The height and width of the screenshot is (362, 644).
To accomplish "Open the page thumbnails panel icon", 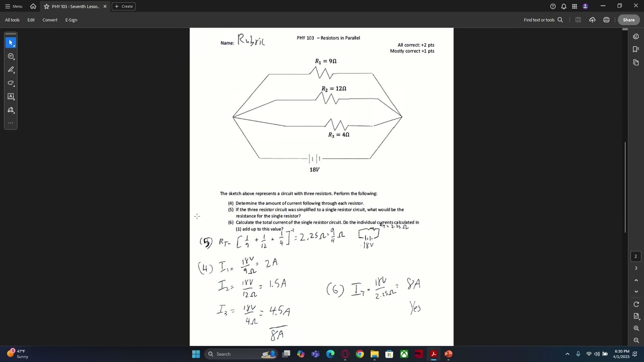I will coord(636,62).
